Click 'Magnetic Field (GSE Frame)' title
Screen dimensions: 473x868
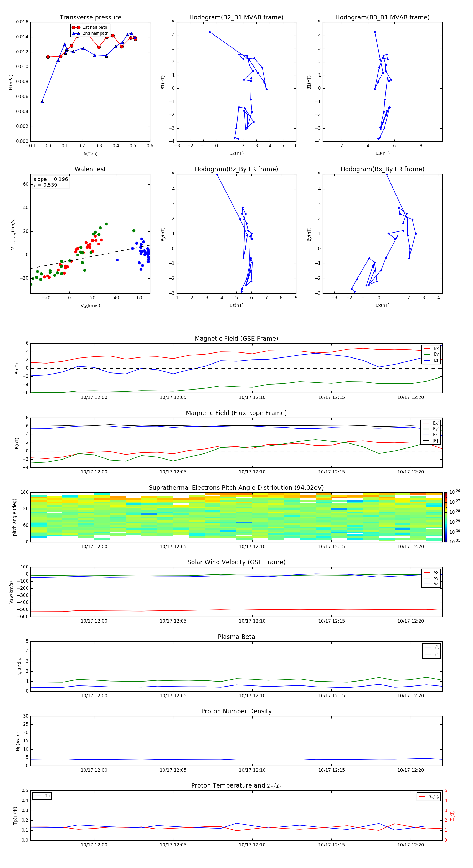(x=236, y=339)
